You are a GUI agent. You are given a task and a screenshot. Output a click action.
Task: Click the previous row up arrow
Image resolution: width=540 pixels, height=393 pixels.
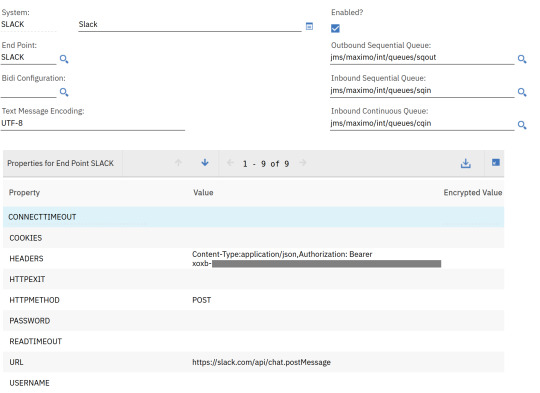pyautogui.click(x=178, y=163)
